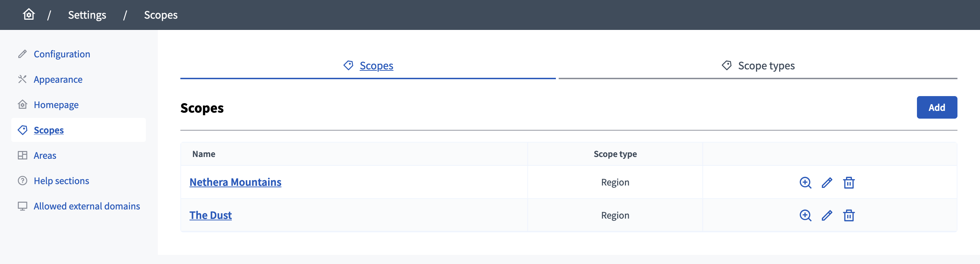The width and height of the screenshot is (980, 264).
Task: Open Areas in the sidebar
Action: point(45,156)
